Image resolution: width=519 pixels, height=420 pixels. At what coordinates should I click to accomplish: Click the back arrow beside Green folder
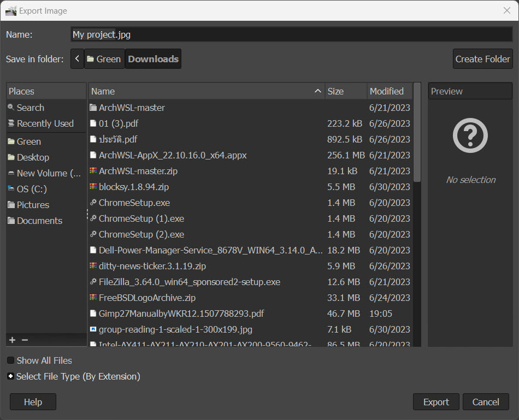77,59
